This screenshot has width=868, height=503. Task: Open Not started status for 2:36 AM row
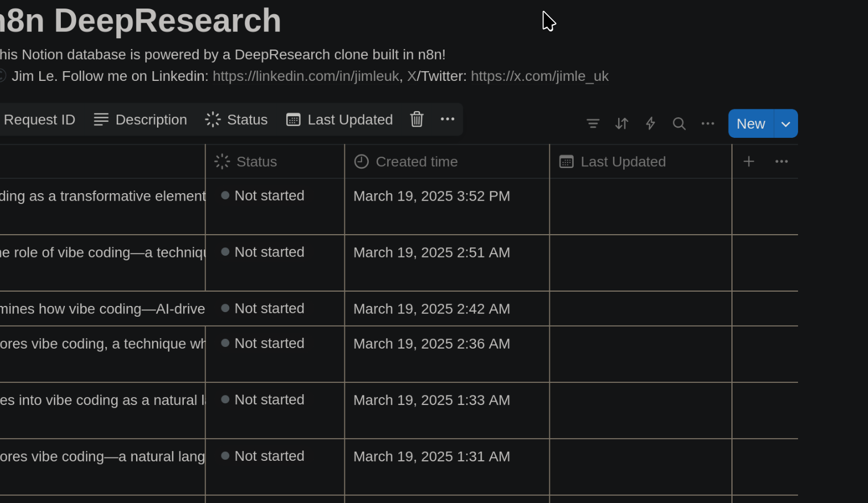[x=262, y=343]
